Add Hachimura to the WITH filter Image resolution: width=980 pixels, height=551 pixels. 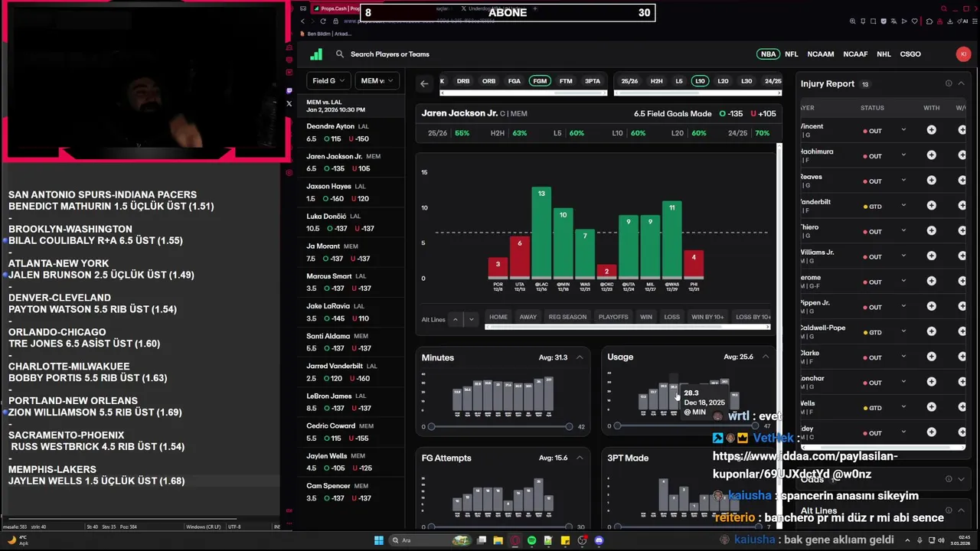[931, 155]
